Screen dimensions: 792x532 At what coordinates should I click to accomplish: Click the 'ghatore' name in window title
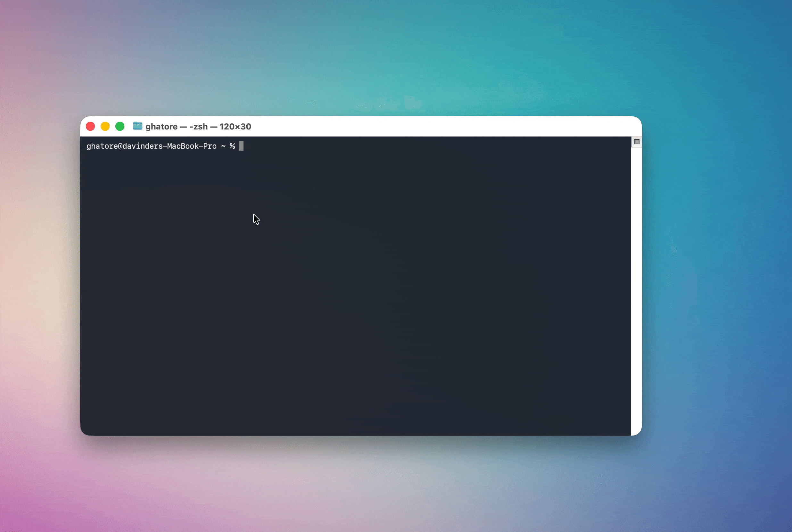click(161, 127)
